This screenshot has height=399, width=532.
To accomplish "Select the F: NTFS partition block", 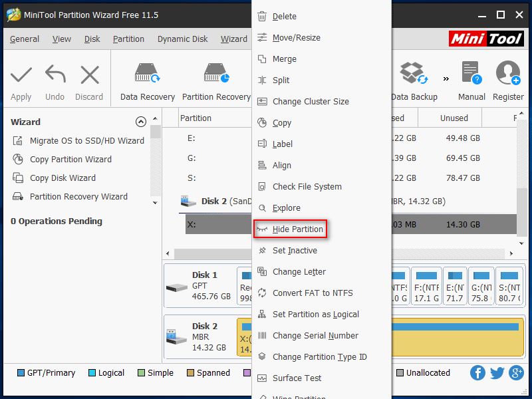I will [426, 287].
